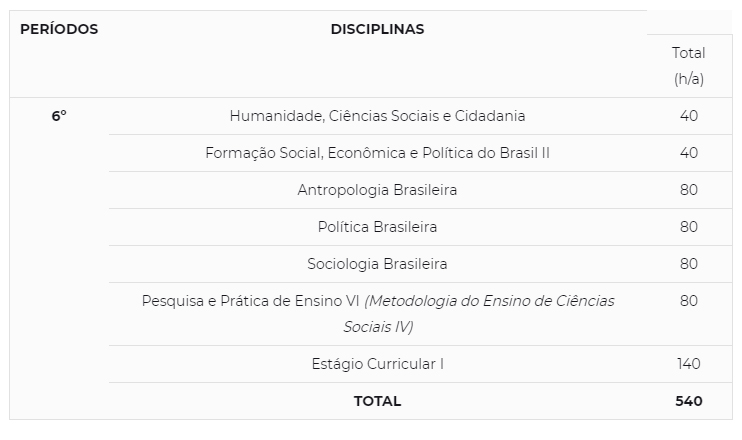Image resolution: width=742 pixels, height=440 pixels.
Task: Select the Estágio Curricular I discipline
Action: click(x=377, y=364)
